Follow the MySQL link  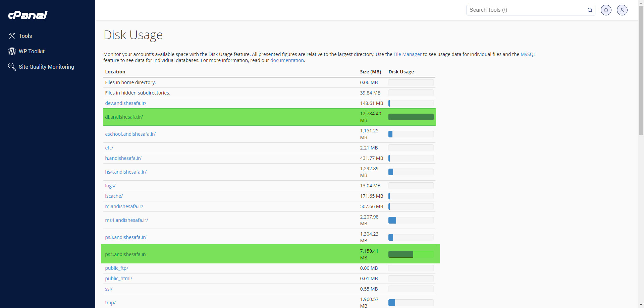(528, 54)
